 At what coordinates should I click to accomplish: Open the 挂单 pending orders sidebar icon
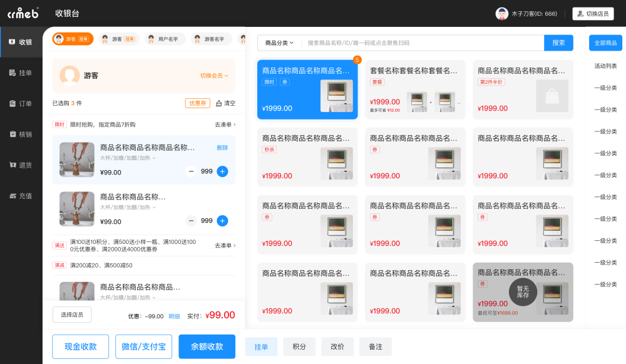pyautogui.click(x=13, y=73)
